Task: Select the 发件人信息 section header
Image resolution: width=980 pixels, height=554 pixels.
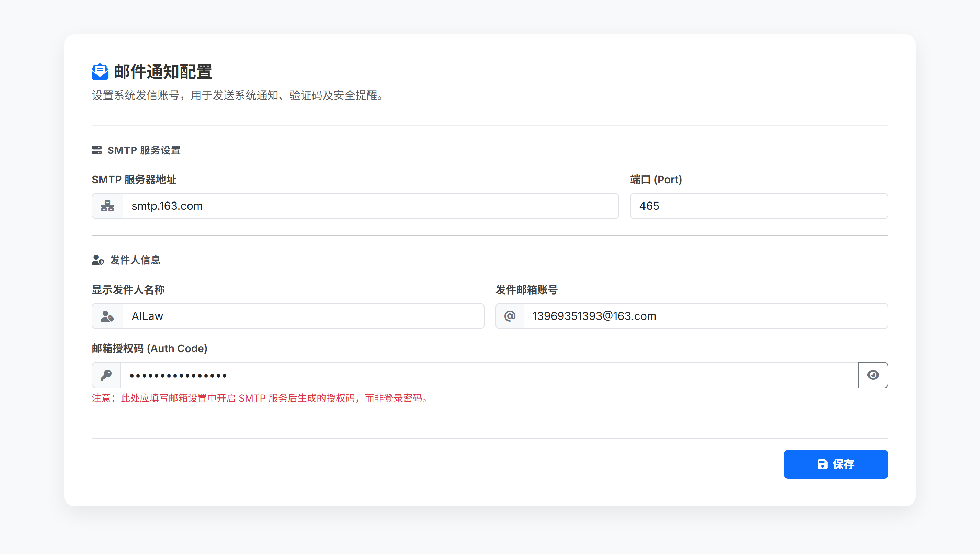Action: point(134,260)
